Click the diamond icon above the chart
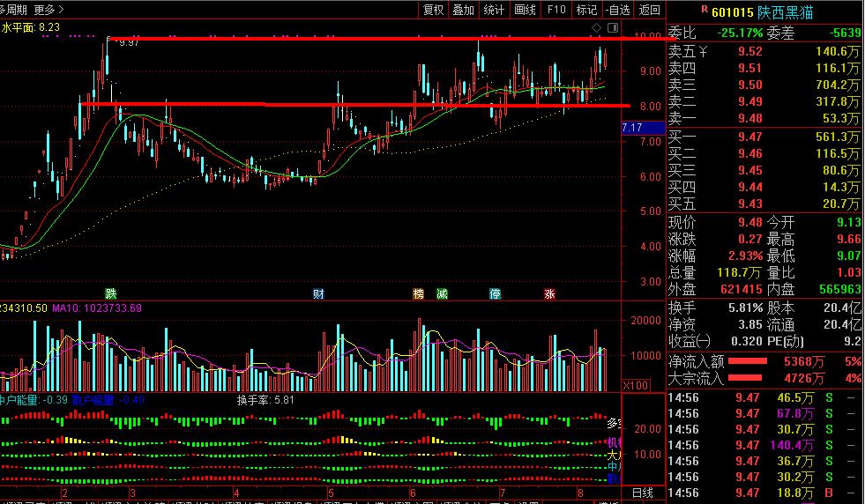Image resolution: width=865 pixels, height=504 pixels. click(596, 27)
